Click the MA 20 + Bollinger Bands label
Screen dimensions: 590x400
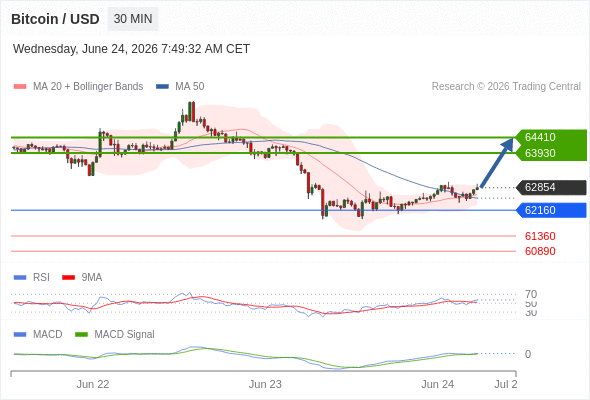[x=88, y=87]
